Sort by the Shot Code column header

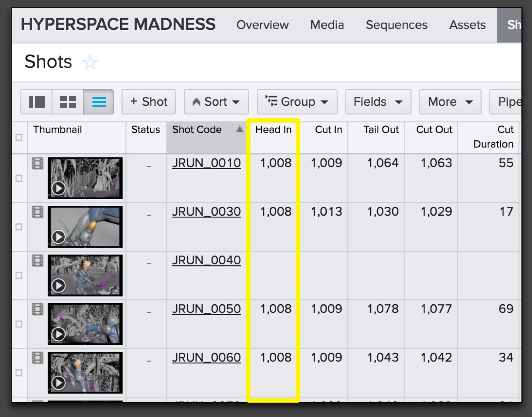click(197, 130)
